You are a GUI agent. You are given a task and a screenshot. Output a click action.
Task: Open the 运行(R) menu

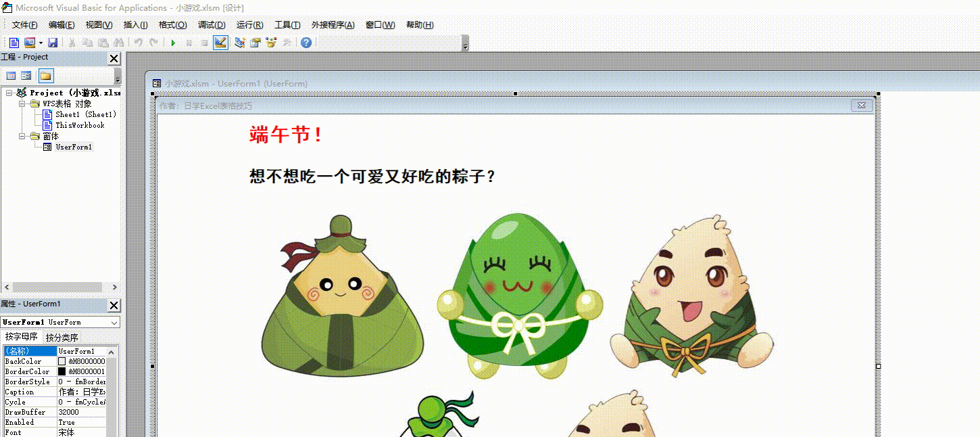[x=249, y=25]
